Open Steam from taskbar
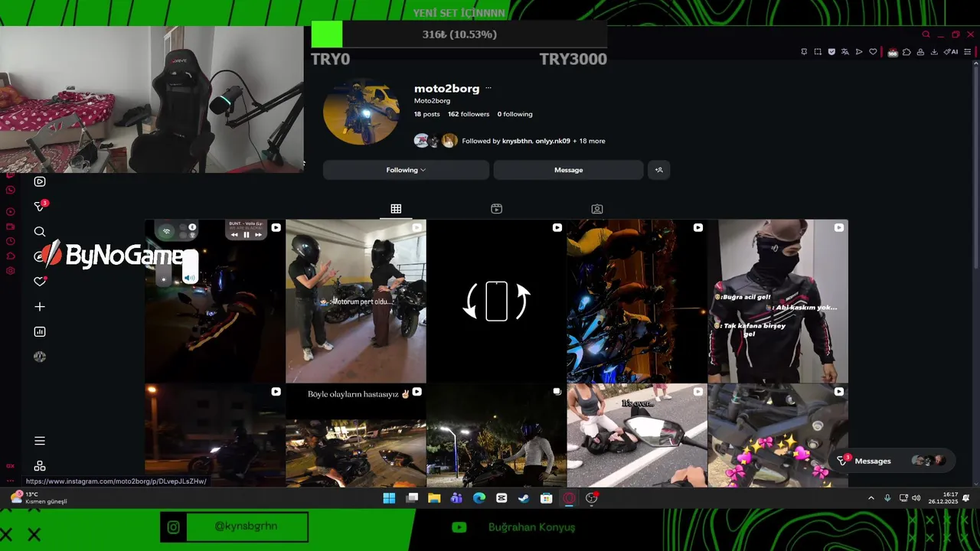 524,498
